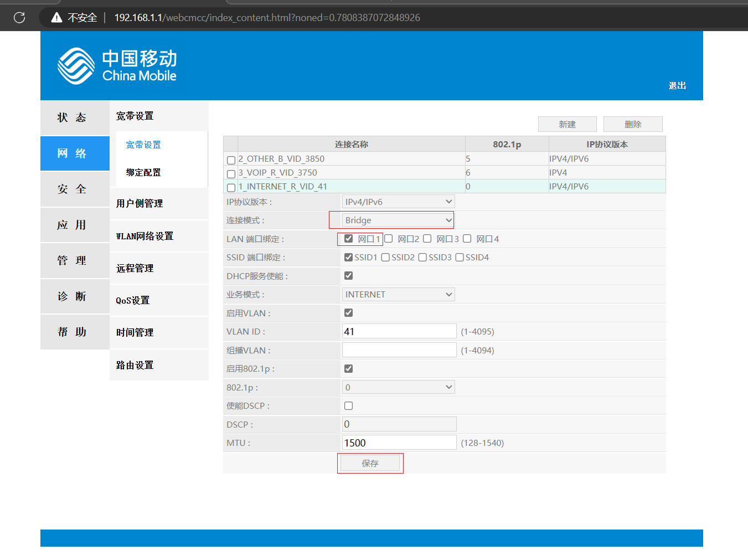Click the 新建 button
748x560 pixels.
(x=567, y=124)
